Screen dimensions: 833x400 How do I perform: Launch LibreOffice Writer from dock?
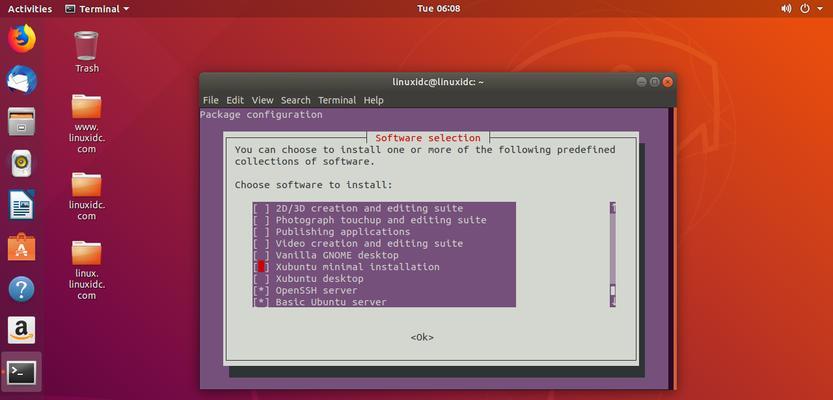21,205
